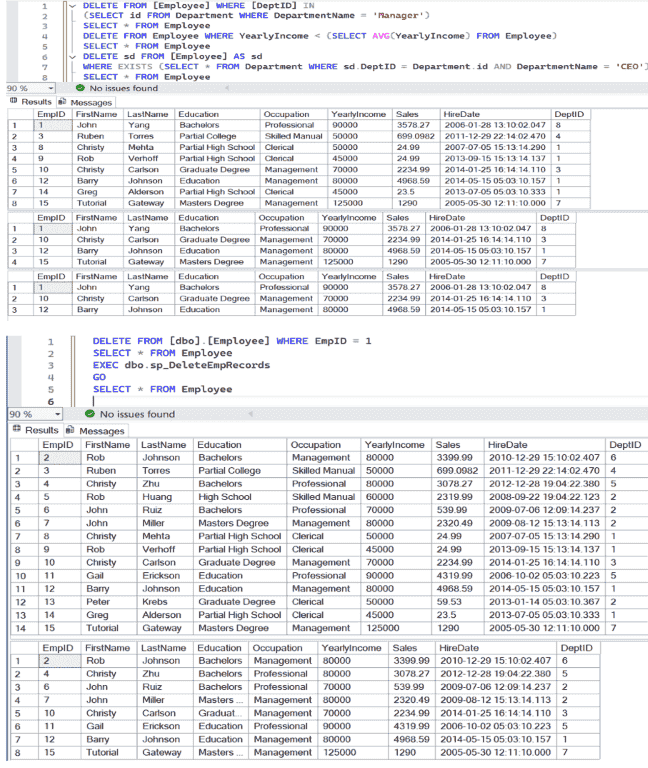
Task: Click the EXISTS keyword in the query
Action: (x=135, y=67)
